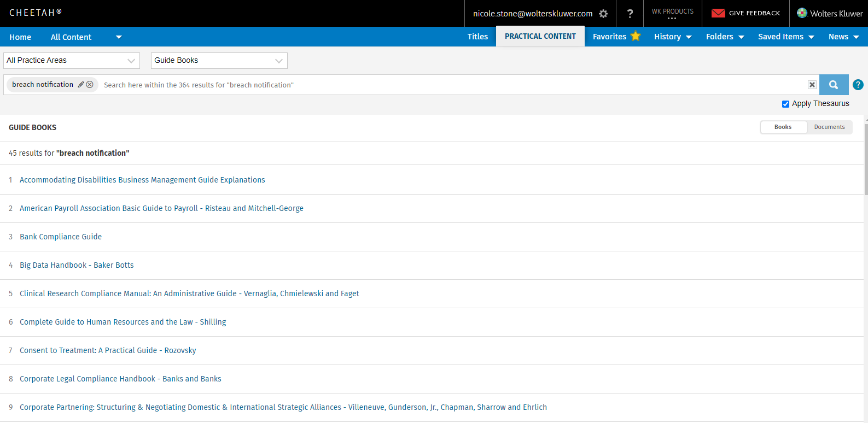Toggle the Apply Thesaurus checkbox
Viewport: 868px width, 423px height.
[x=785, y=104]
